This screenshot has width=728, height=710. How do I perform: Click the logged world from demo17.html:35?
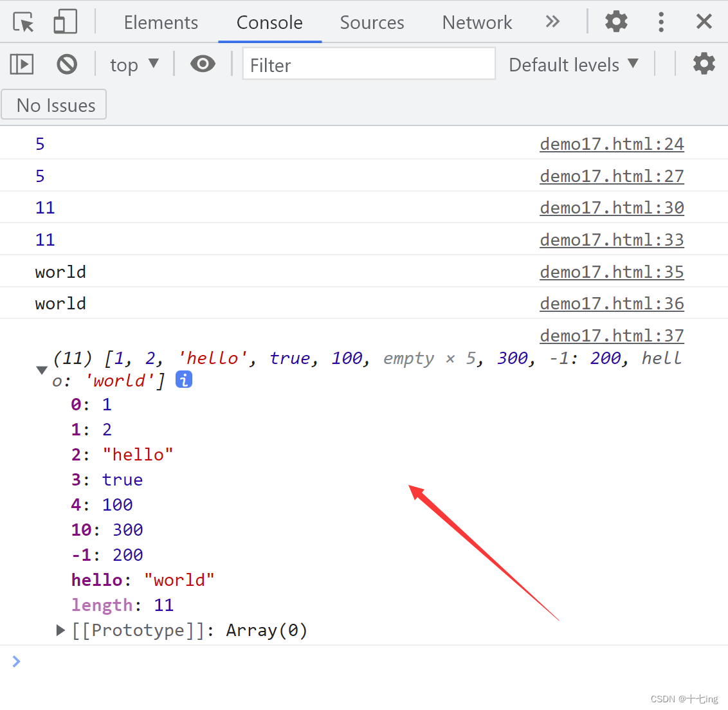[60, 271]
